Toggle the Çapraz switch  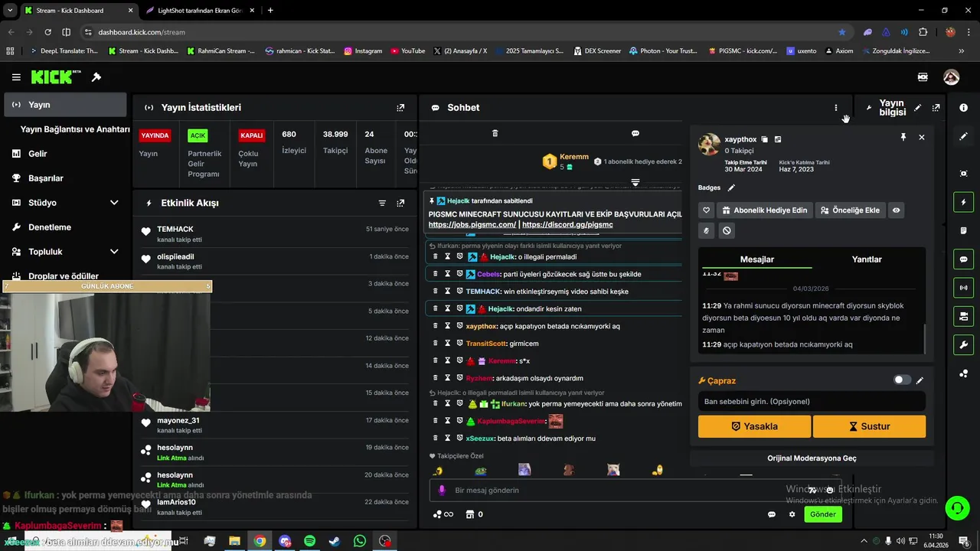click(902, 380)
